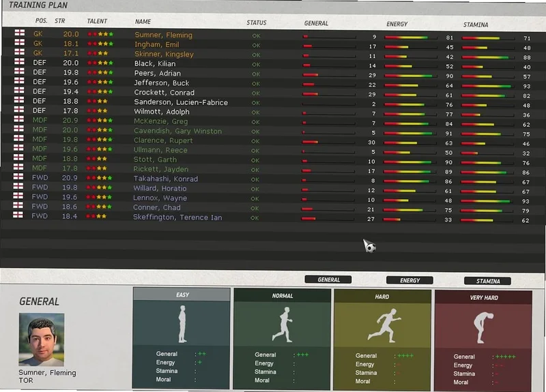Click Clarence, Rupert's general progress bar
The image size is (546, 392).
click(328, 142)
